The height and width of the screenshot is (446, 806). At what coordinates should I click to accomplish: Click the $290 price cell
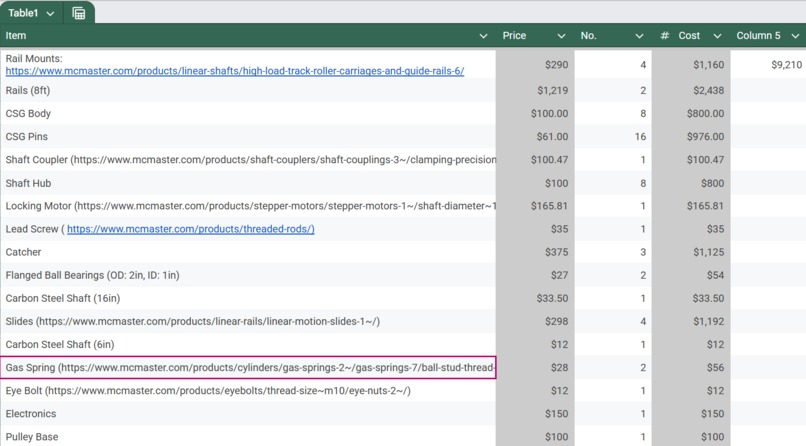pyautogui.click(x=535, y=65)
